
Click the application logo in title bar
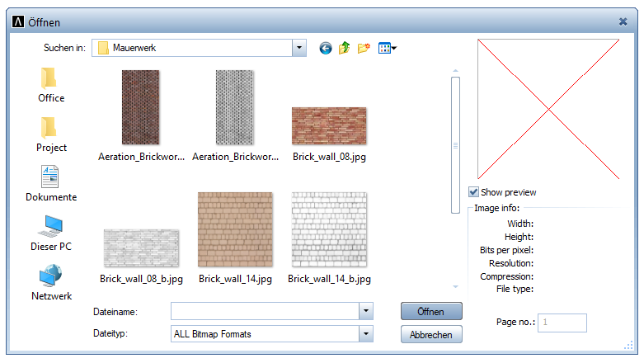click(18, 21)
